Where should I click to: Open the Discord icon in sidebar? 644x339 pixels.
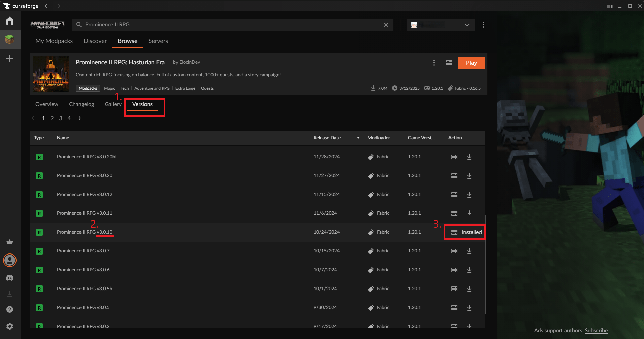pyautogui.click(x=10, y=278)
